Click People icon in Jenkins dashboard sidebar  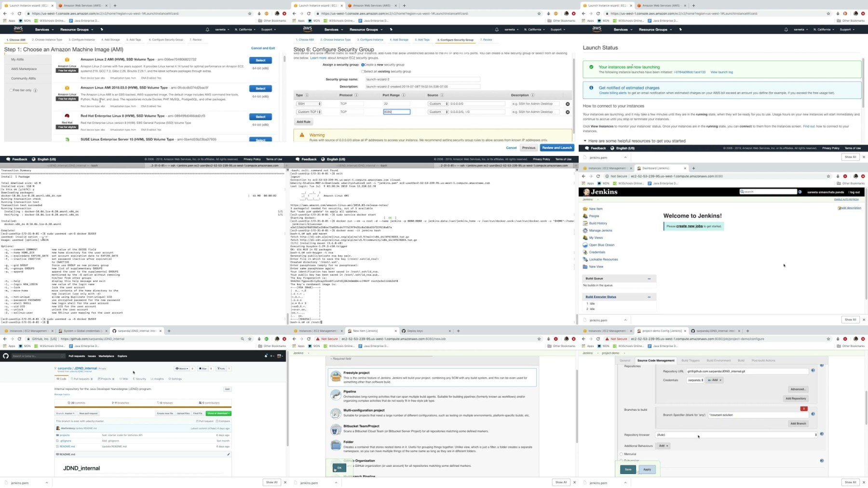(585, 216)
